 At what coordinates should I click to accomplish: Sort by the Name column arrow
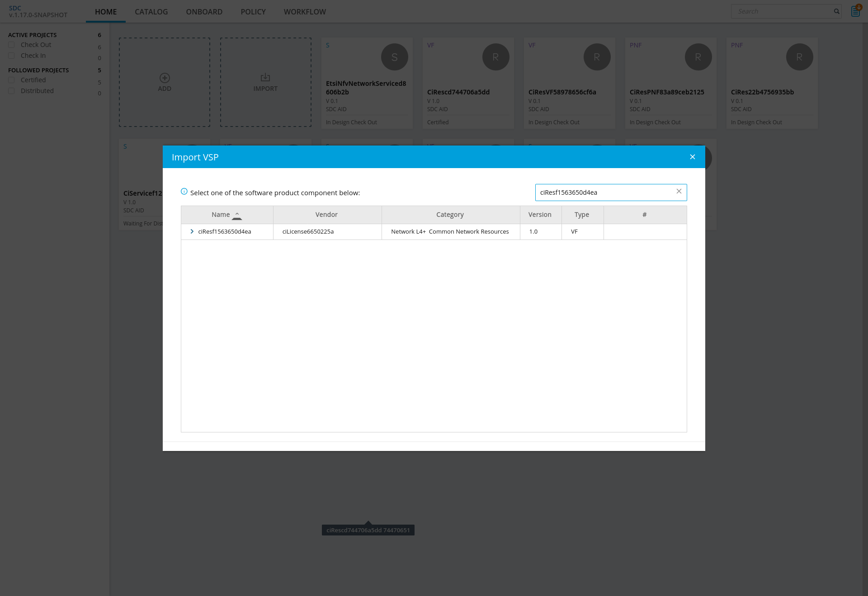pos(237,216)
